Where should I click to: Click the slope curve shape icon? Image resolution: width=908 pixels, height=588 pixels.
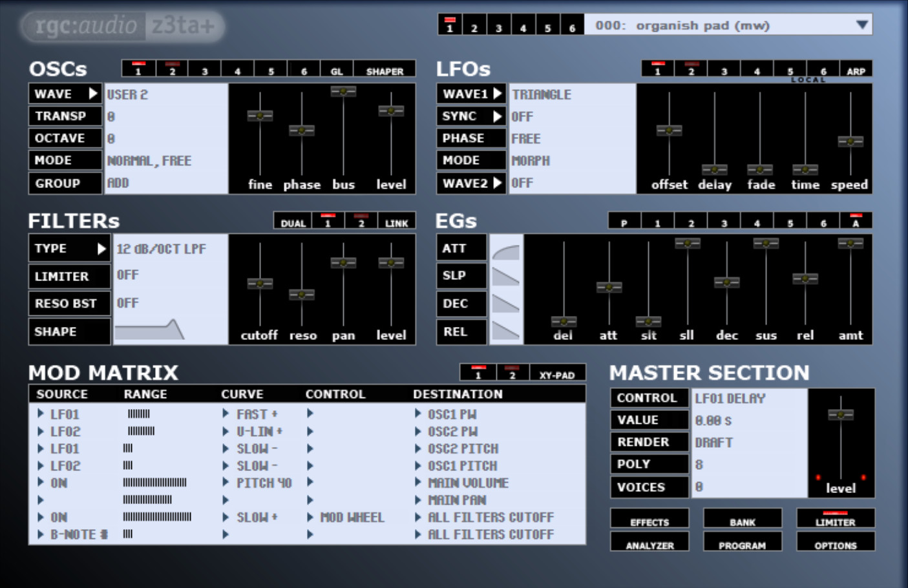point(505,277)
